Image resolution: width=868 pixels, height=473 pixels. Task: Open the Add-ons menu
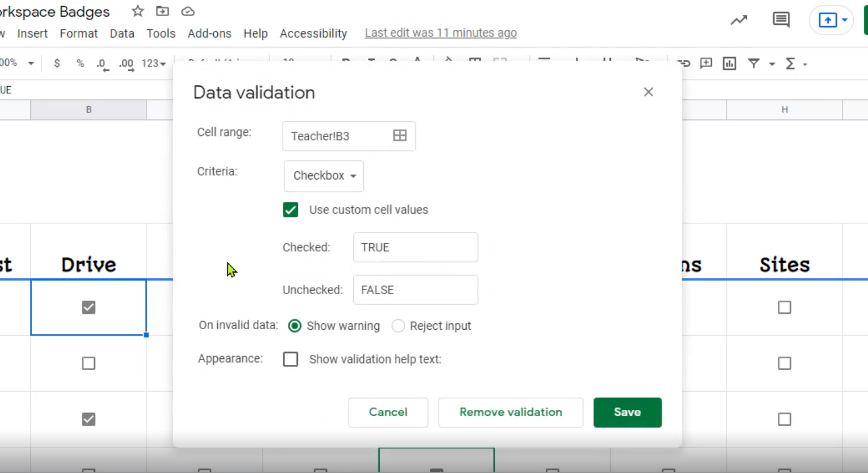point(209,33)
